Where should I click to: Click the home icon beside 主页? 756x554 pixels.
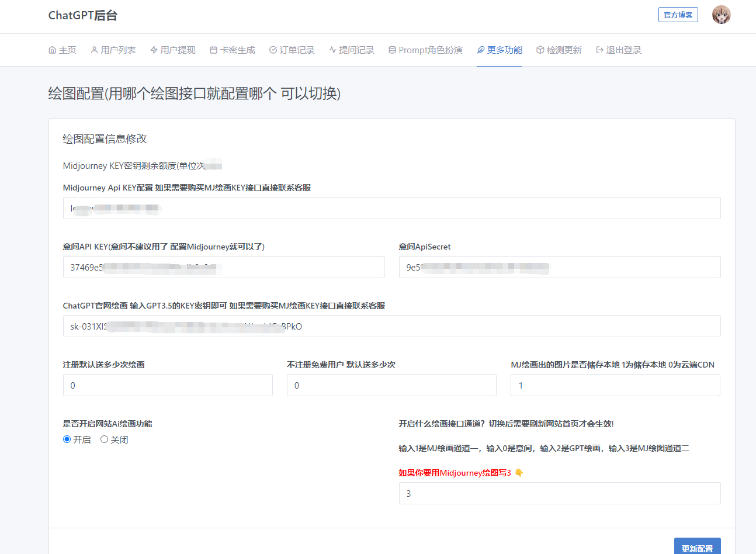pos(52,50)
